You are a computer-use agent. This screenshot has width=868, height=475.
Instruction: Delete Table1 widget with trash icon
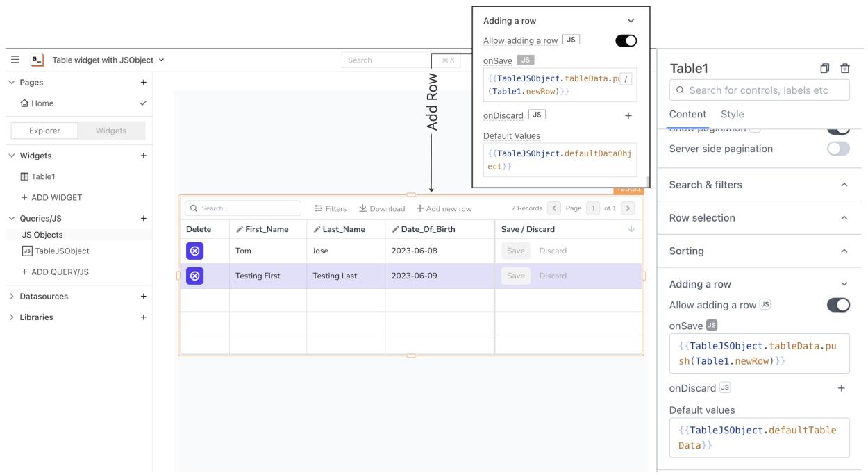845,68
